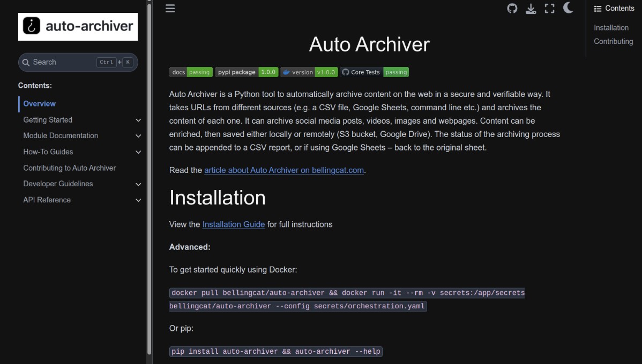The width and height of the screenshot is (642, 364).
Task: Expand the API Reference chevron
Action: (138, 200)
